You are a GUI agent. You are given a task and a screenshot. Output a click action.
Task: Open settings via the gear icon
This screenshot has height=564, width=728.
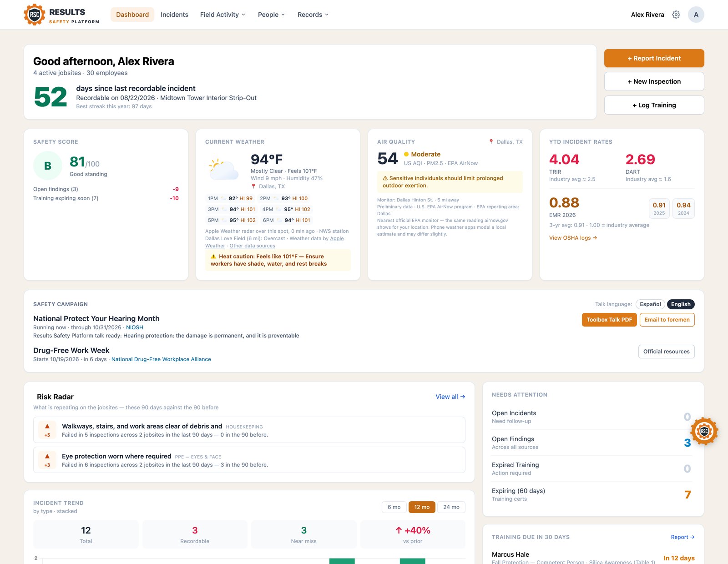point(676,15)
